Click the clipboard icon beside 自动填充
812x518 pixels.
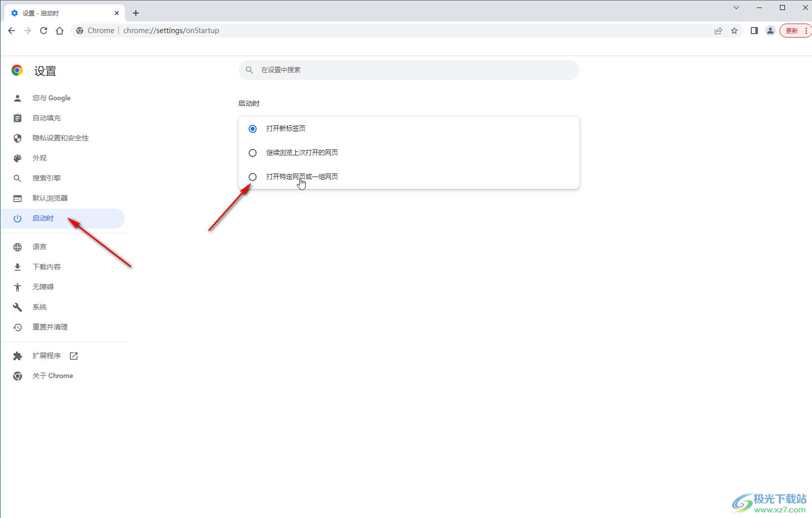(x=18, y=118)
